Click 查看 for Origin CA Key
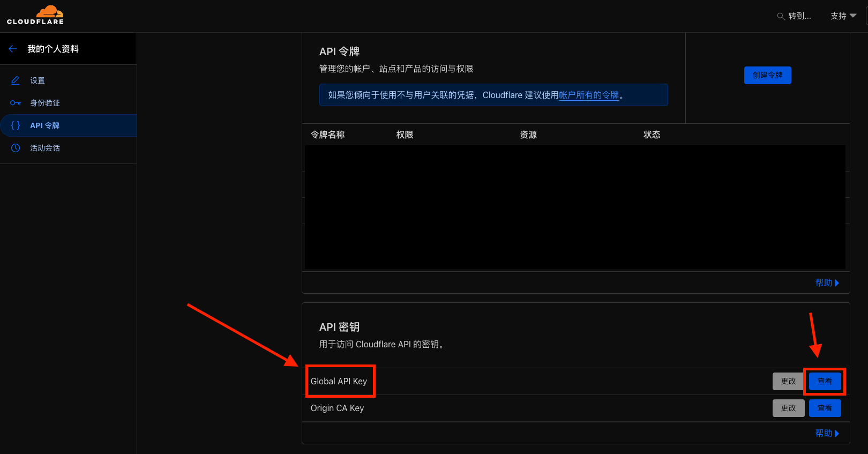Screen dimensions: 868x454 825,408
